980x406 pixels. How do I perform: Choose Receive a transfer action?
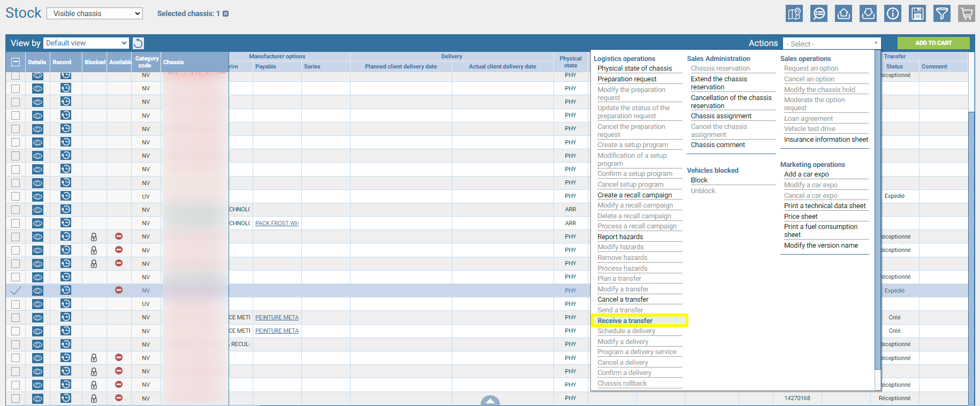(x=625, y=321)
